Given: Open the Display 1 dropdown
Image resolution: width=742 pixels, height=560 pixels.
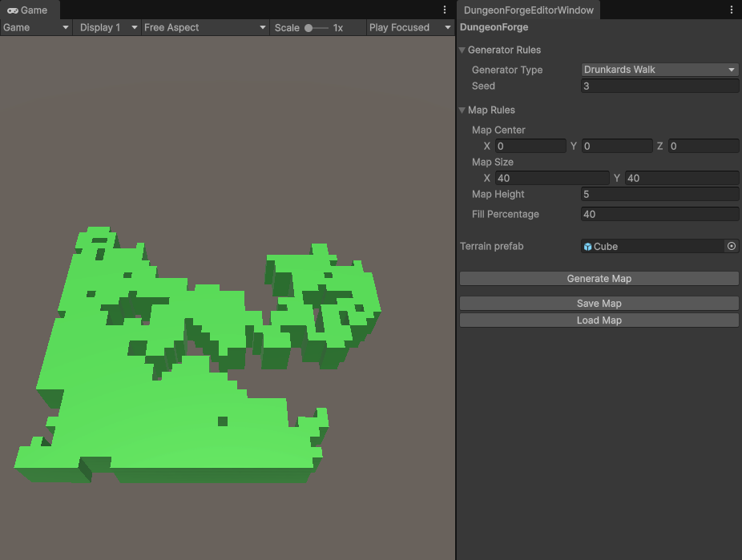Looking at the screenshot, I should [x=107, y=27].
